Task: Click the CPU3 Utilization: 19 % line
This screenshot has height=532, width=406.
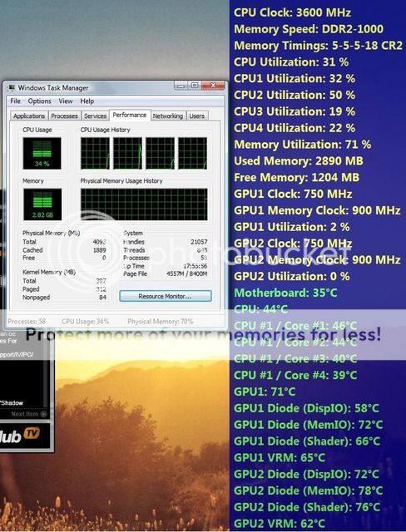Action: [295, 111]
